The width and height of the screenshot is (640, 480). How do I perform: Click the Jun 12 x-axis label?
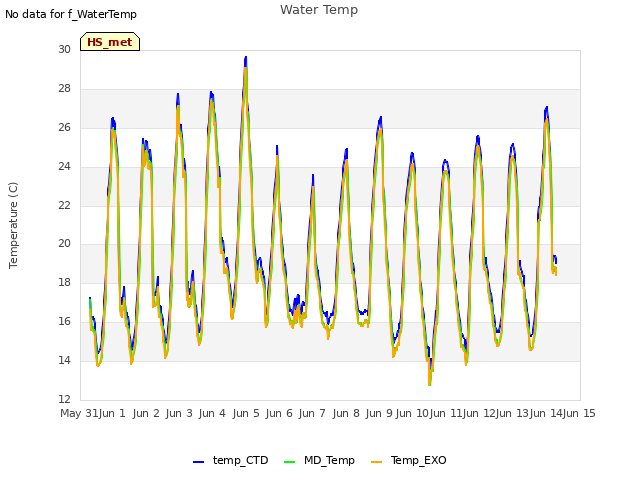click(479, 413)
